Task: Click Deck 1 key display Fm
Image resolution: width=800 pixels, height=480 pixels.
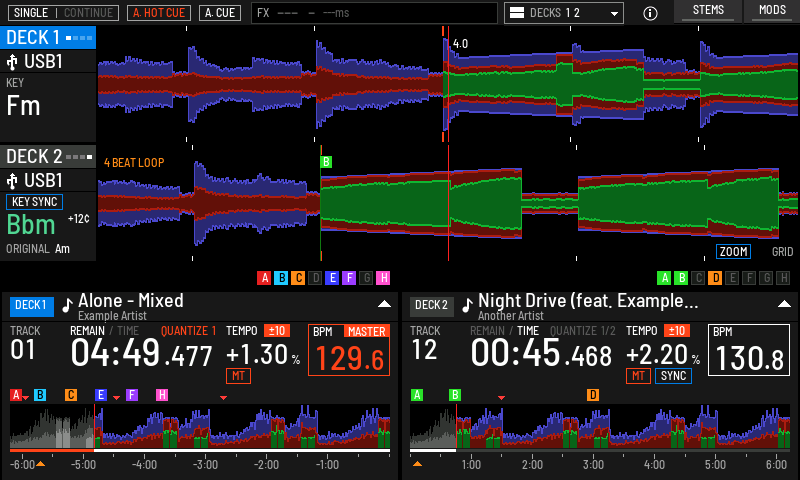Action: coord(23,106)
